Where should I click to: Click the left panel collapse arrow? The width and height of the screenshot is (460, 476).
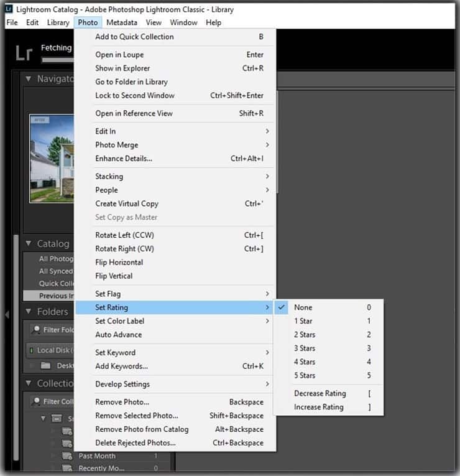coord(7,315)
